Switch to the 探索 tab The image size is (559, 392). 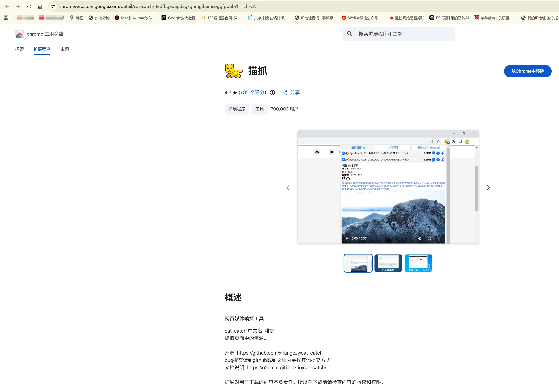coord(20,49)
